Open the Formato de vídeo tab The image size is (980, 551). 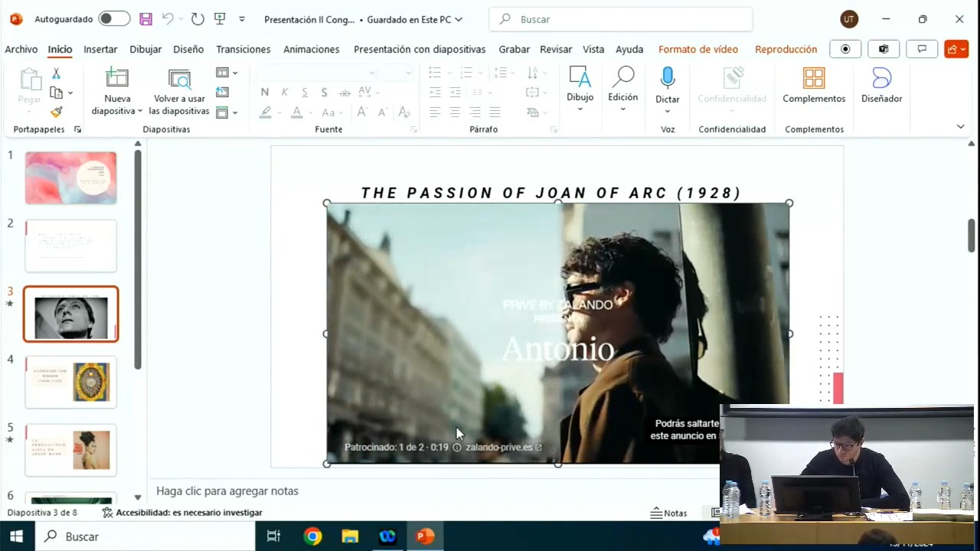coord(698,49)
